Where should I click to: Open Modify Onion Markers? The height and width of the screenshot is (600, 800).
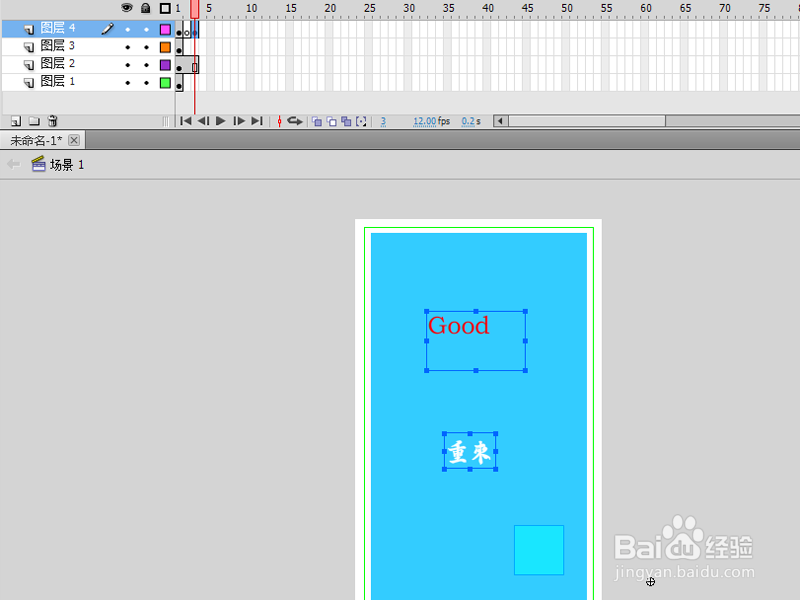361,121
